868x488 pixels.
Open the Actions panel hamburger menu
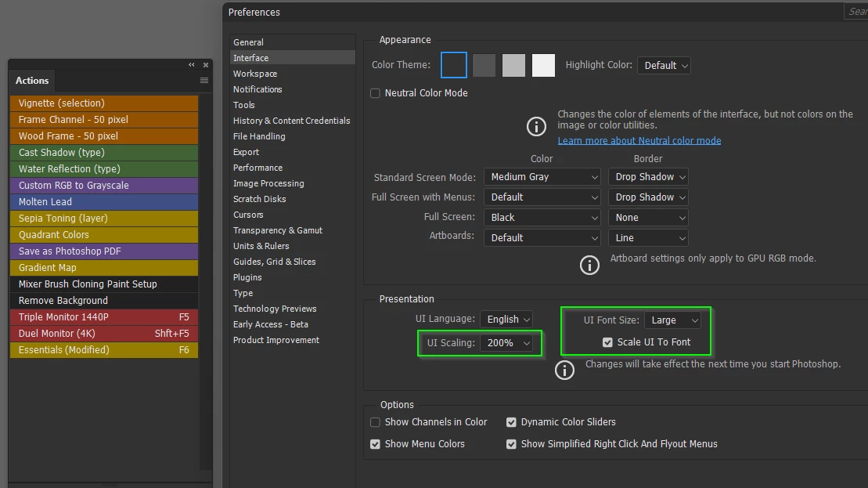tap(204, 81)
